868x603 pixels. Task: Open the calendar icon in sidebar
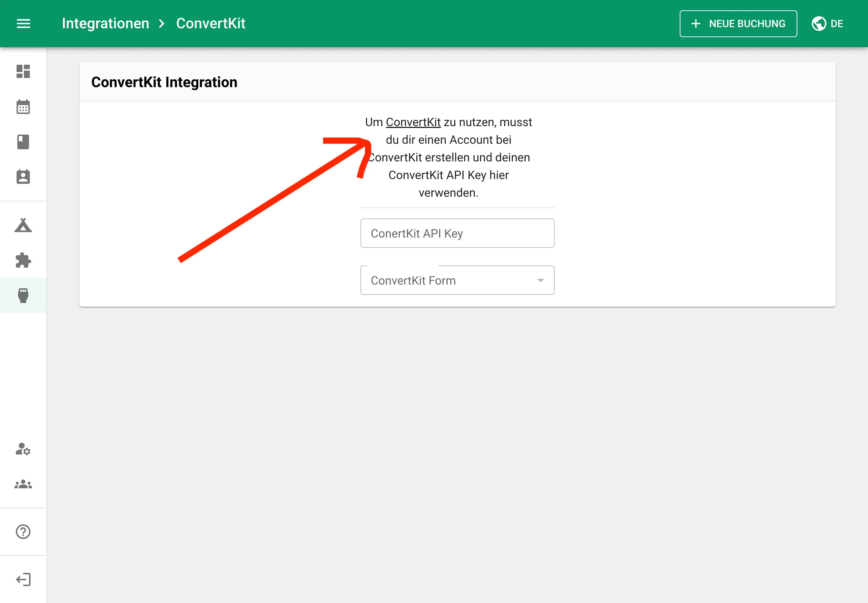pyautogui.click(x=23, y=107)
